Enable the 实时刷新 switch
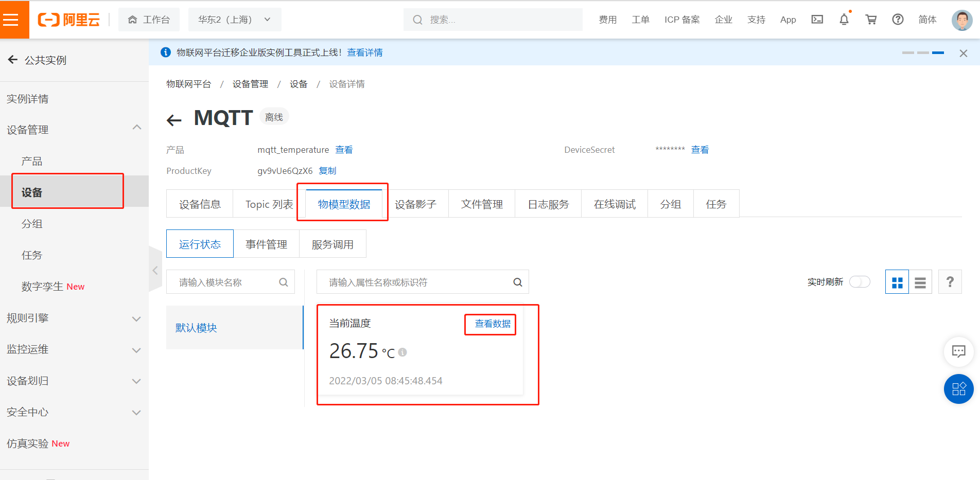 859,282
